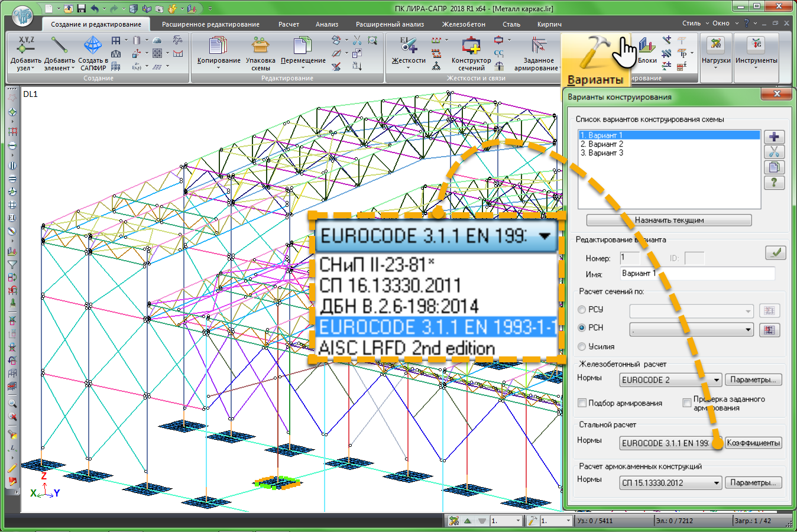Enable the Подбор армирования checkbox
This screenshot has height=532, width=797.
[x=582, y=403]
